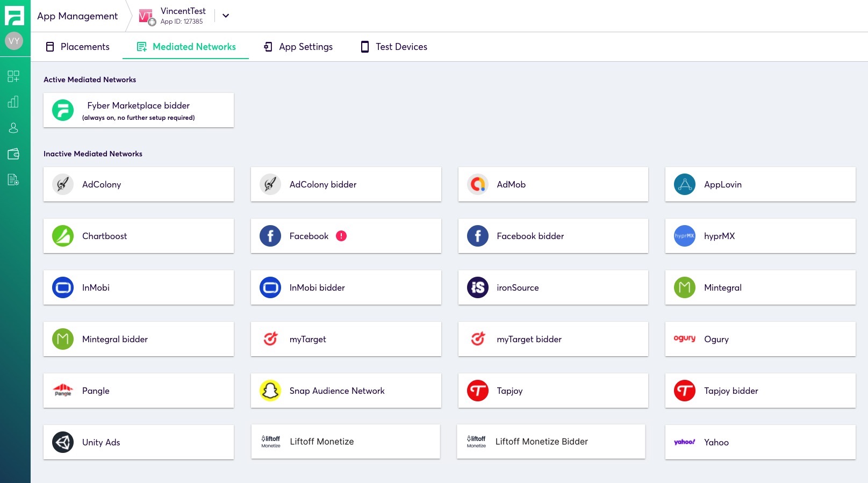This screenshot has width=868, height=483.
Task: Select the hyprMX network label
Action: (719, 236)
